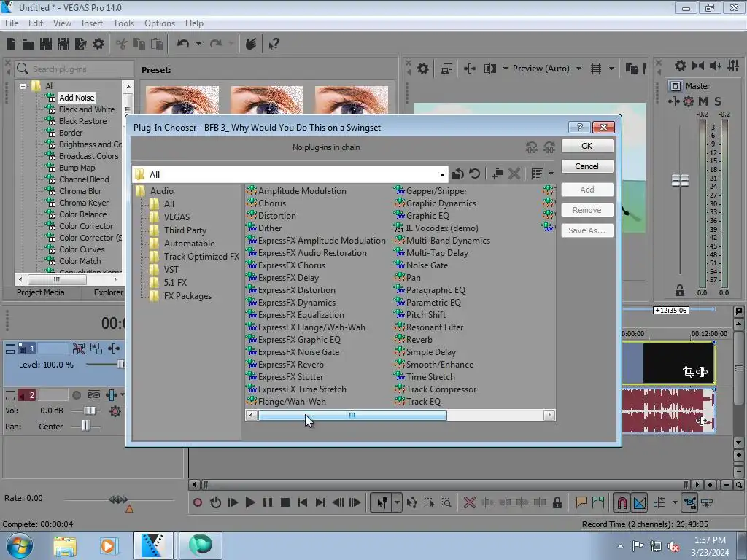The width and height of the screenshot is (747, 560).
Task: Click the Insert Marker icon
Action: click(x=581, y=502)
